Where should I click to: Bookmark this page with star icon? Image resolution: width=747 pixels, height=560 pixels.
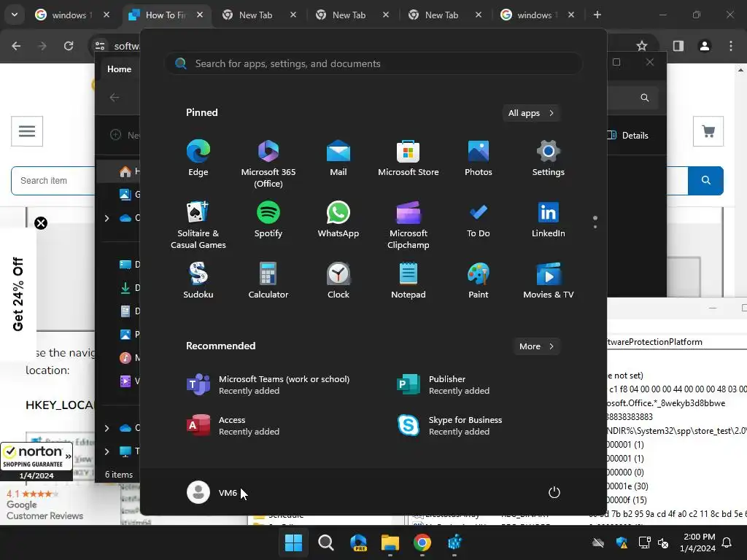point(642,46)
